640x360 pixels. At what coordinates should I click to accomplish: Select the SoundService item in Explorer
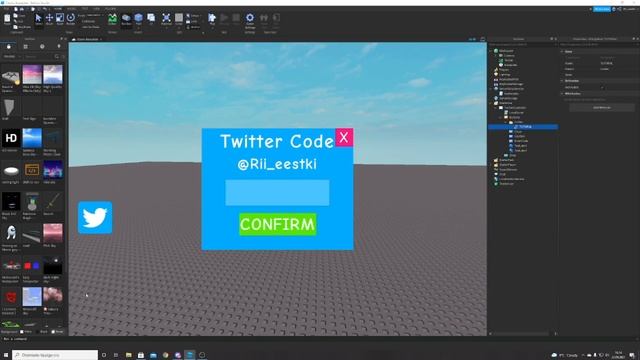508,169
